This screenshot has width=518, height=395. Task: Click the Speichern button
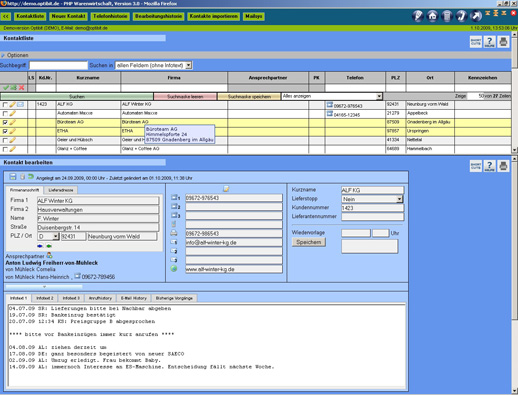pyautogui.click(x=309, y=242)
